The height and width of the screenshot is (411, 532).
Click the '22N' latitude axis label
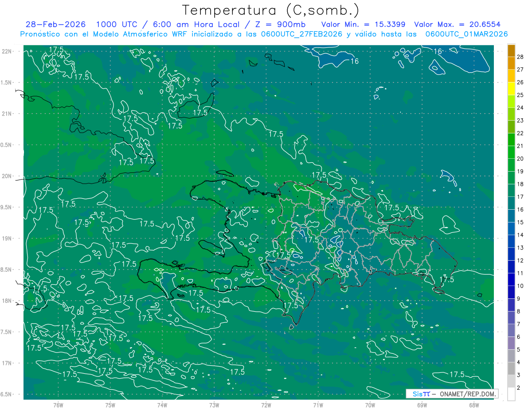6,51
